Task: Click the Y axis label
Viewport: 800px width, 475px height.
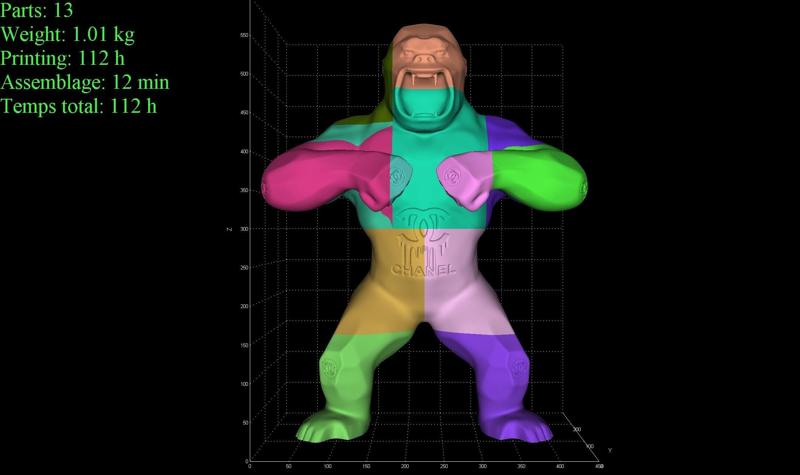Action: [x=609, y=450]
